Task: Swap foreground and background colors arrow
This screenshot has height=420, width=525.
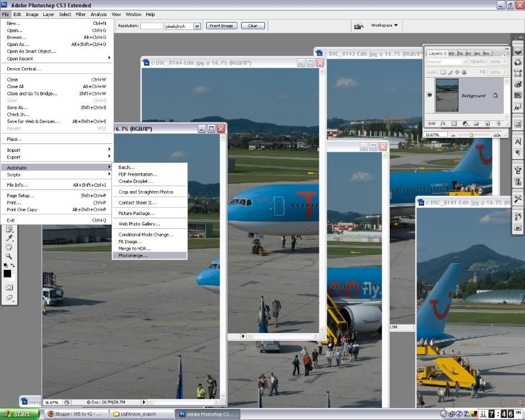Action: [13, 265]
